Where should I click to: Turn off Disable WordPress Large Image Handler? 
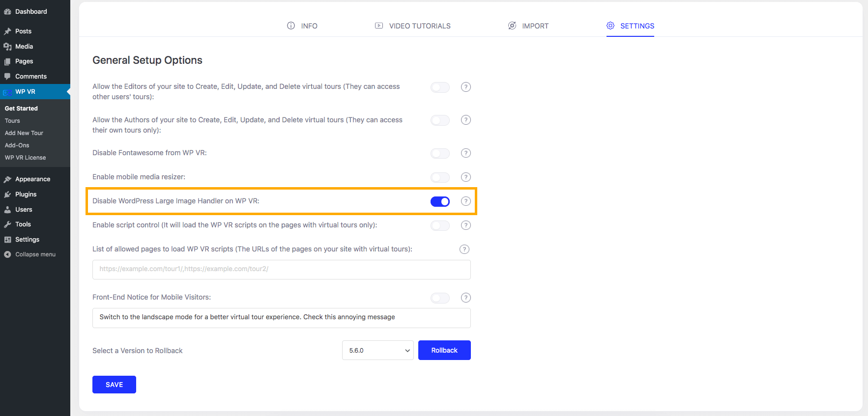coord(440,201)
